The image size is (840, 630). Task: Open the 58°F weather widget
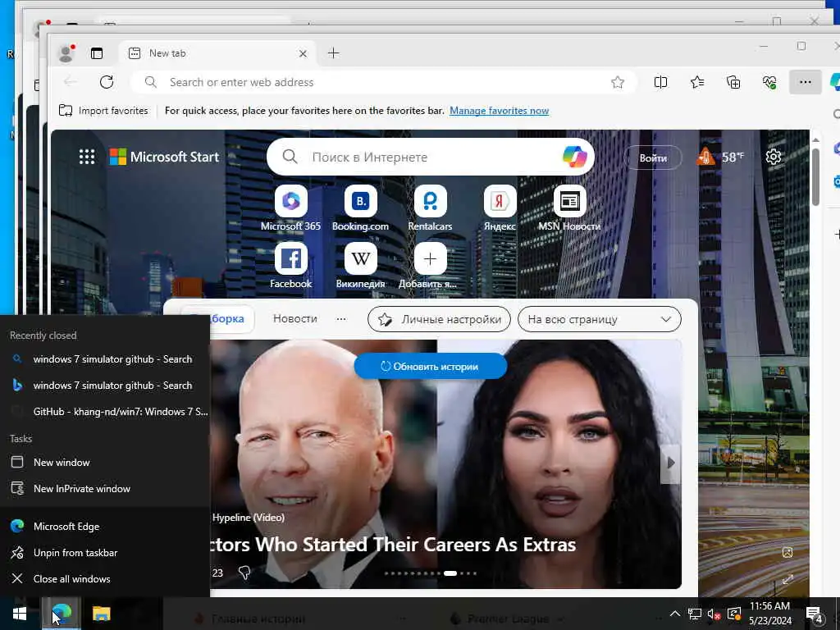[720, 157]
